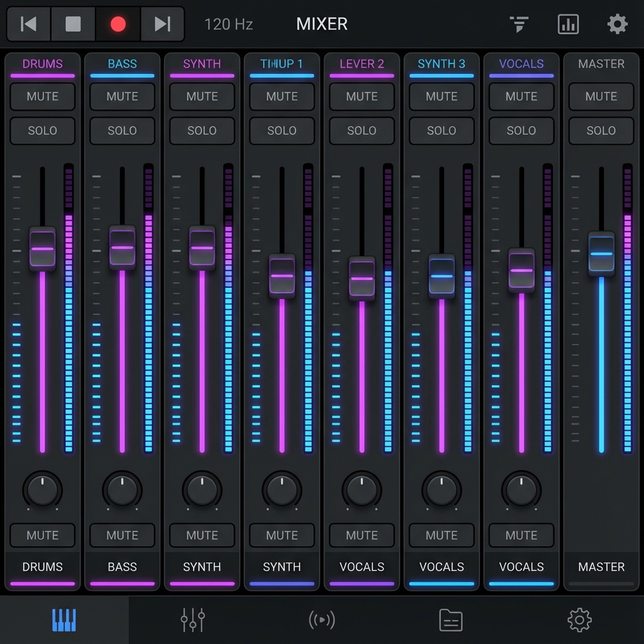The width and height of the screenshot is (644, 644).
Task: Open the bottom bar settings gear
Action: 579,620
